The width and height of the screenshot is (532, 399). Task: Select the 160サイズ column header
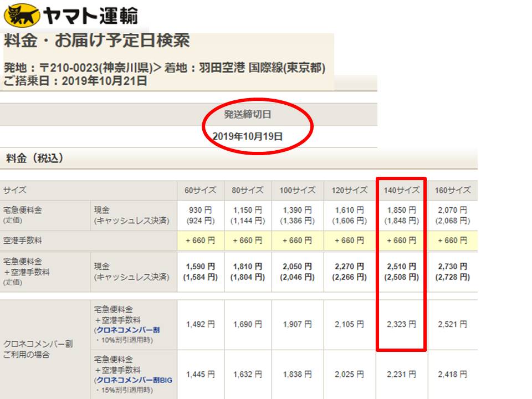453,190
